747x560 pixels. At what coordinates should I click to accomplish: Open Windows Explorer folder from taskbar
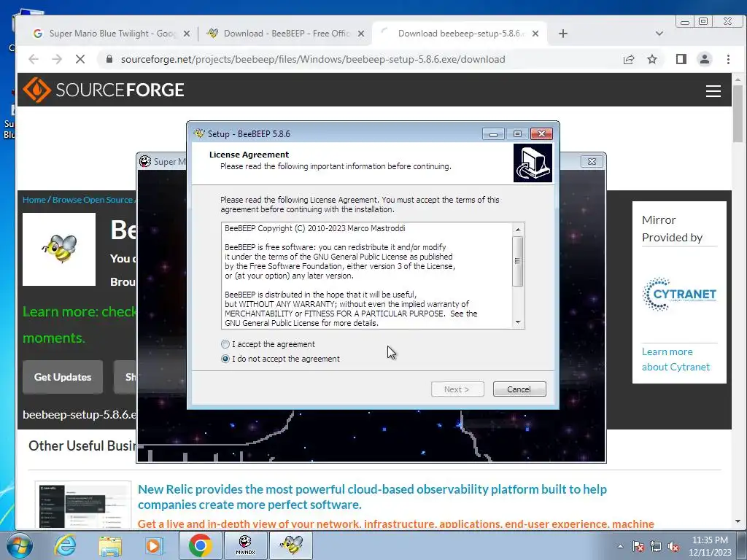coord(110,545)
